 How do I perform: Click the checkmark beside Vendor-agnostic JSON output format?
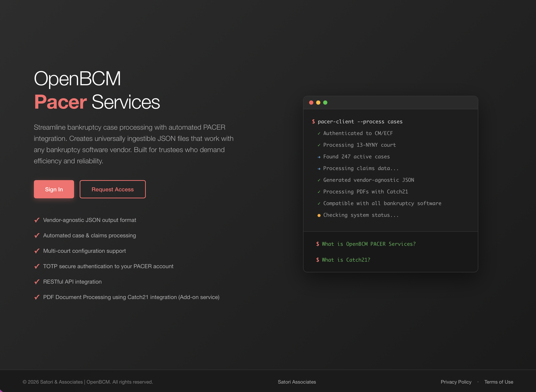(37, 220)
